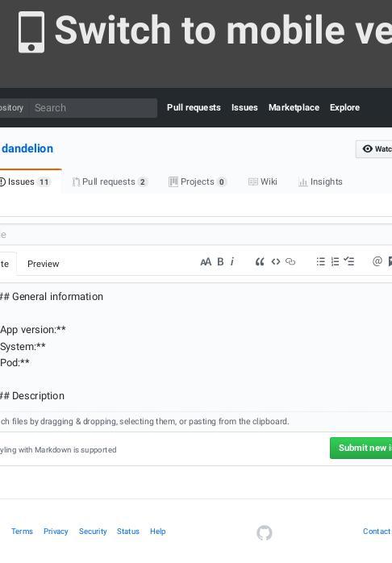The height and width of the screenshot is (563, 392).
Task: Focus the repository Search field
Action: (93, 108)
